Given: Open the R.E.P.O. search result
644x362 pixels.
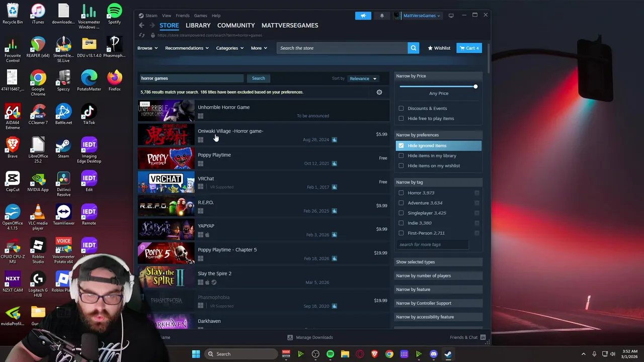Looking at the screenshot, I should [264, 206].
